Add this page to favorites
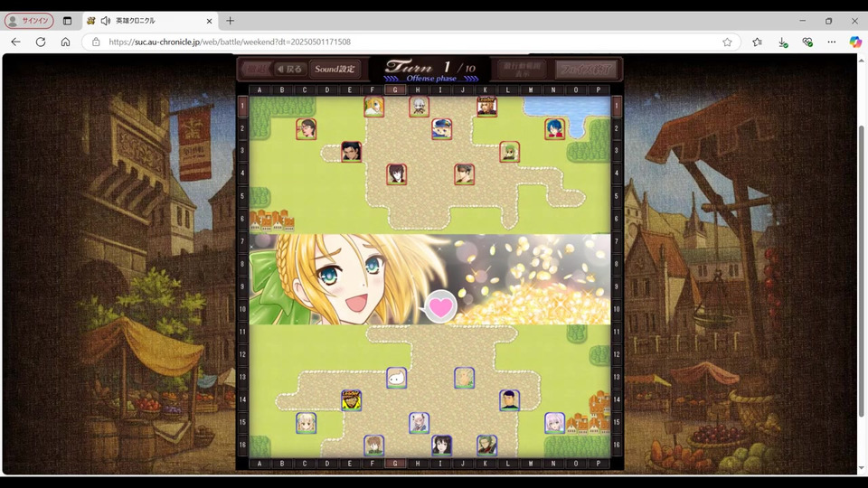Screen dimensions: 868x488 [727, 42]
